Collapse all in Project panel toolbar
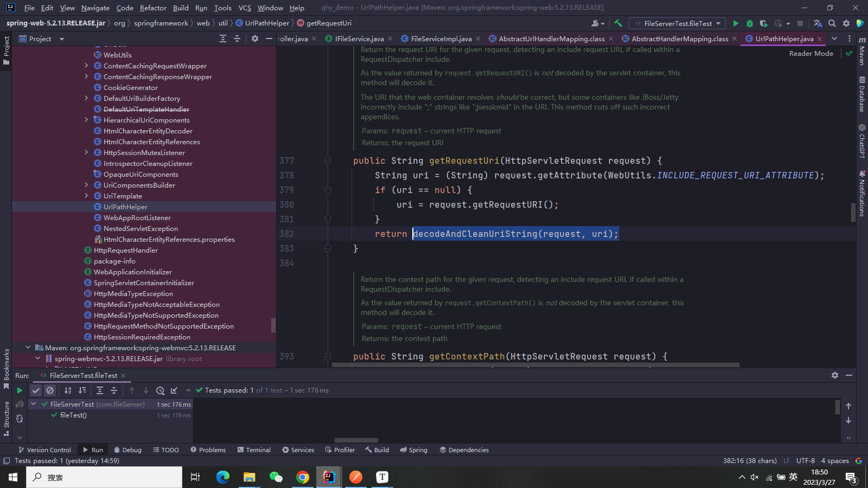The width and height of the screenshot is (868, 488). [237, 38]
